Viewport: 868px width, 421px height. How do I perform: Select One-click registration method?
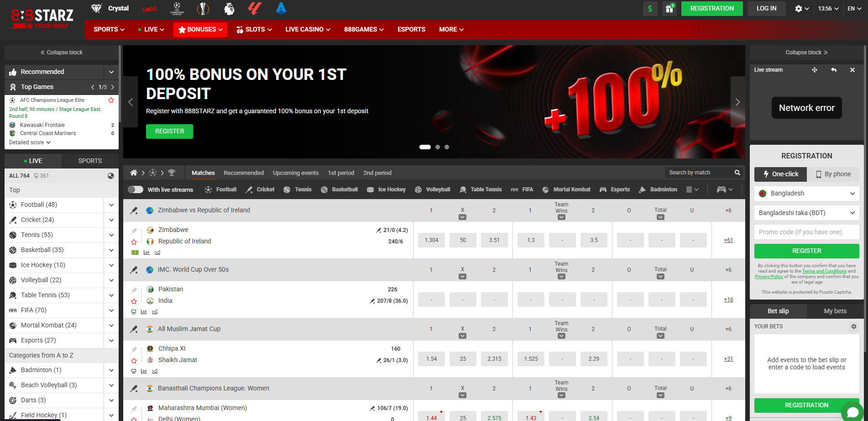pos(780,174)
